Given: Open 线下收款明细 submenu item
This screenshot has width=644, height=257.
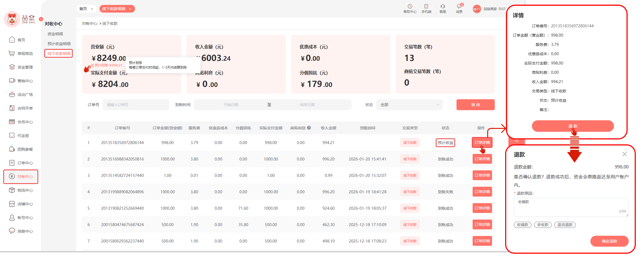Looking at the screenshot, I should [x=59, y=54].
